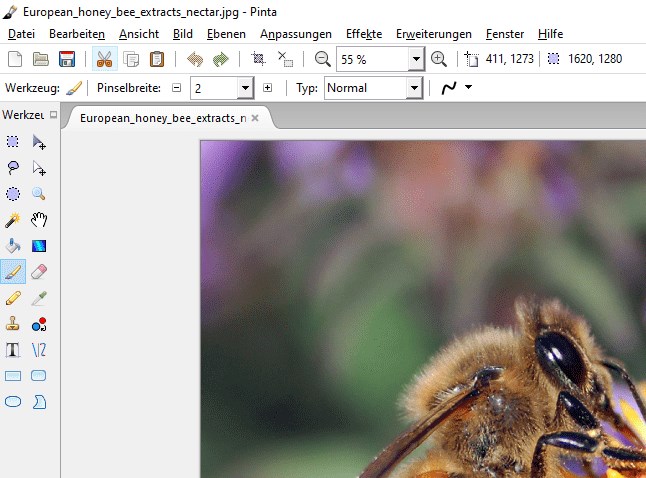Increase brush width with plus button

click(267, 88)
